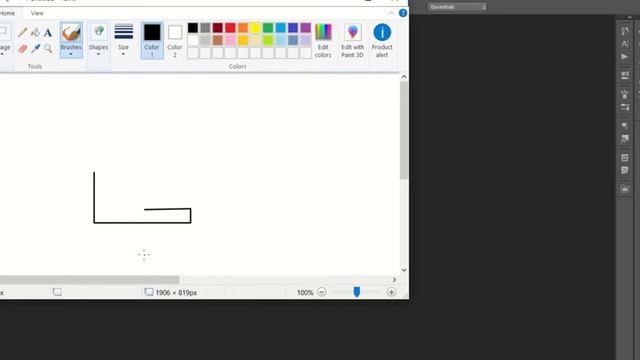Screen dimensions: 640x360
Task: Expand the Size dropdown arrow
Action: (123, 54)
